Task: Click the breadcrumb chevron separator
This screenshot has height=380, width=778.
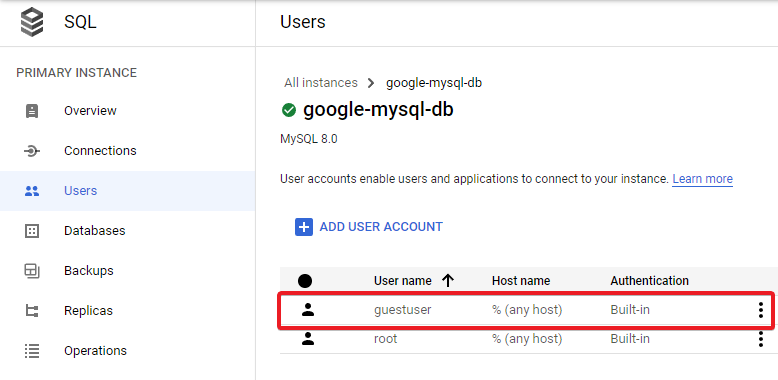Action: [x=371, y=83]
